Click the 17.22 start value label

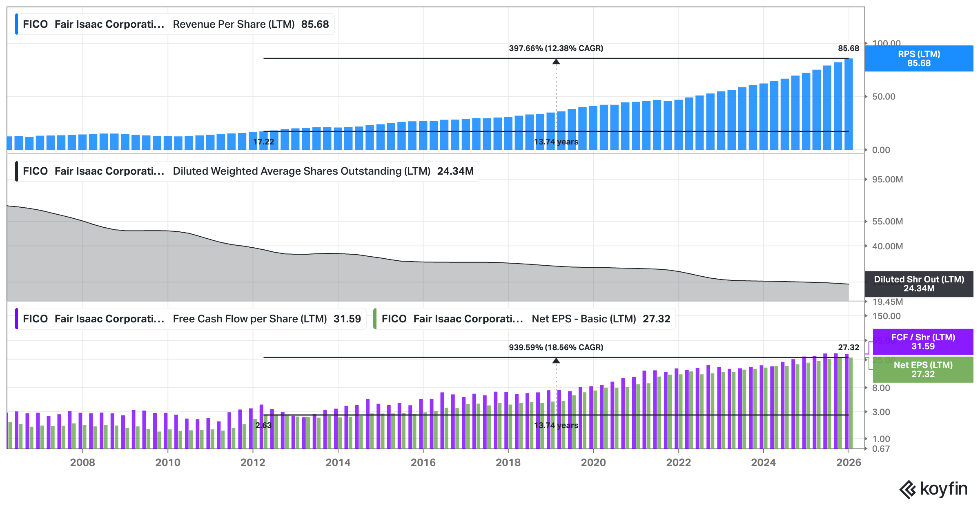(x=263, y=142)
